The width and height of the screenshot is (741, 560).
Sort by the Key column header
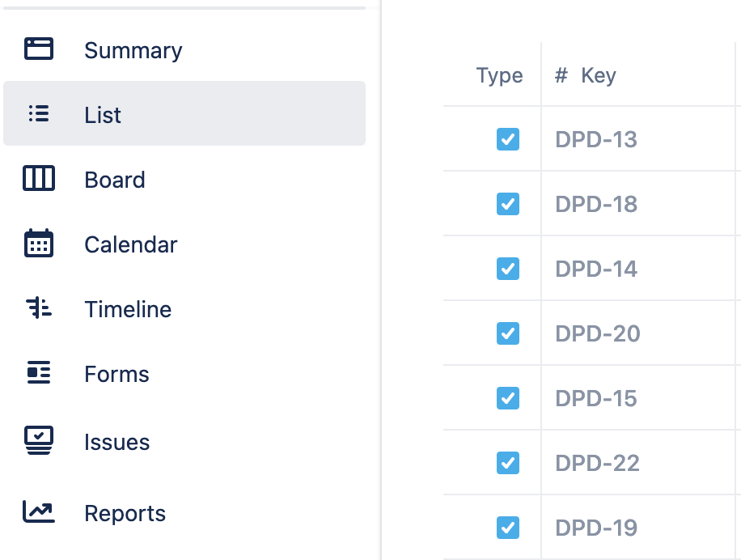click(x=596, y=75)
